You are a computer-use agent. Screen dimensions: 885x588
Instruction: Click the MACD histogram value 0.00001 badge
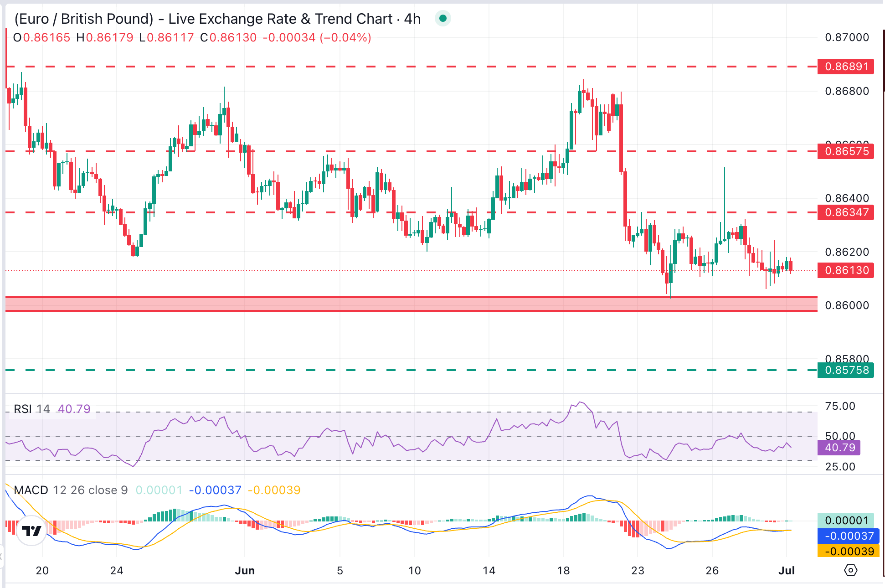point(845,521)
